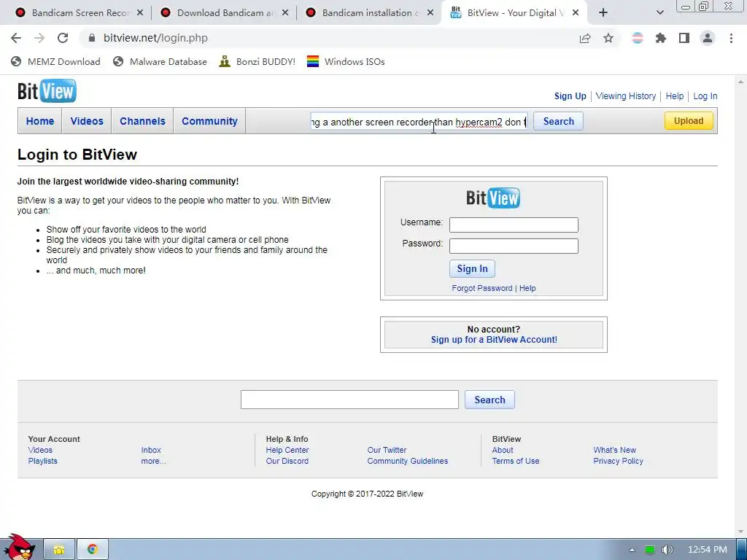Bookmark this page with star icon
The height and width of the screenshot is (560, 747).
click(x=608, y=38)
